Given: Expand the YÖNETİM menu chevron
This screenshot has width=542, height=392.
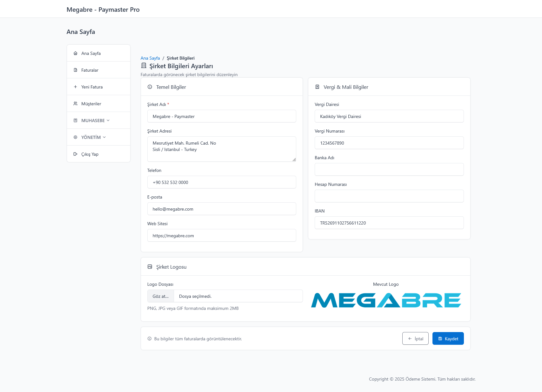Looking at the screenshot, I should tap(104, 137).
